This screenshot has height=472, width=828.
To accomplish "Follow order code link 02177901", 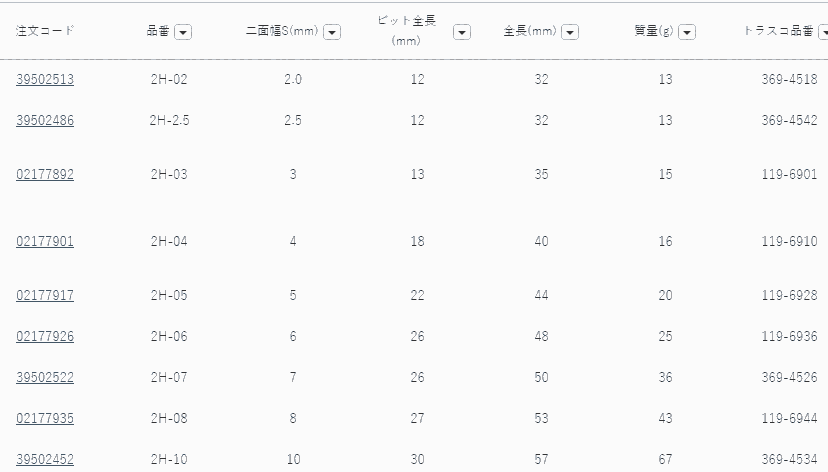I will 45,242.
